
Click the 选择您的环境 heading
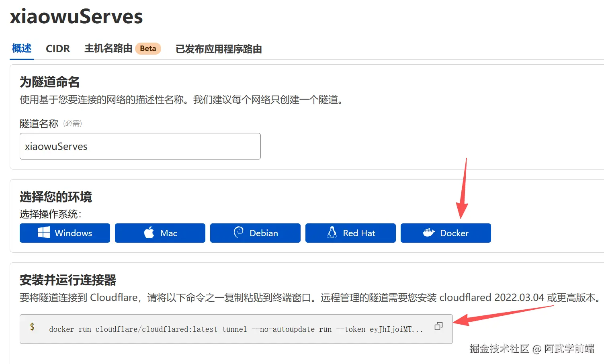pos(56,197)
